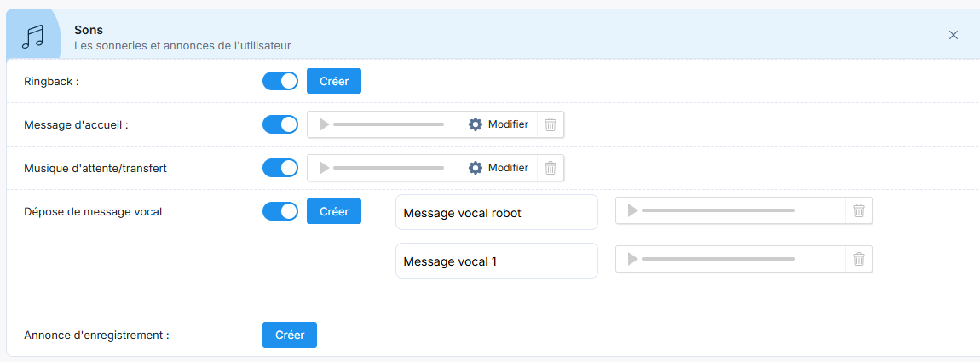Delete the Message vocal 1 recording

(x=859, y=259)
